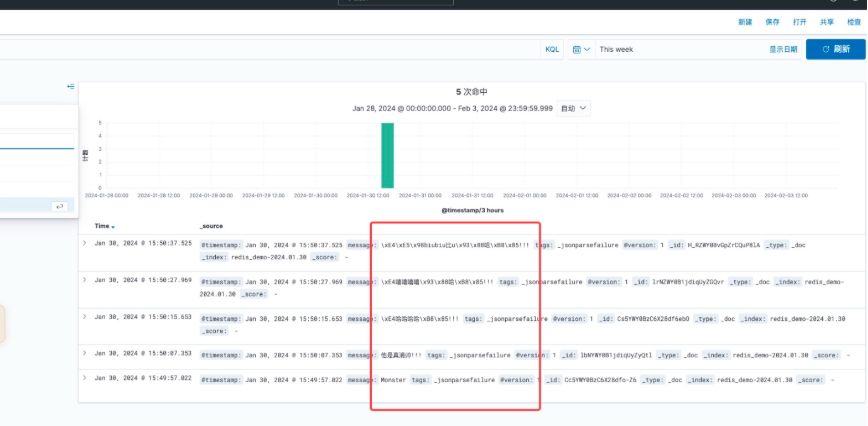This screenshot has height=426, width=868.
Task: Sort by the Time column arrow
Action: pos(113,227)
